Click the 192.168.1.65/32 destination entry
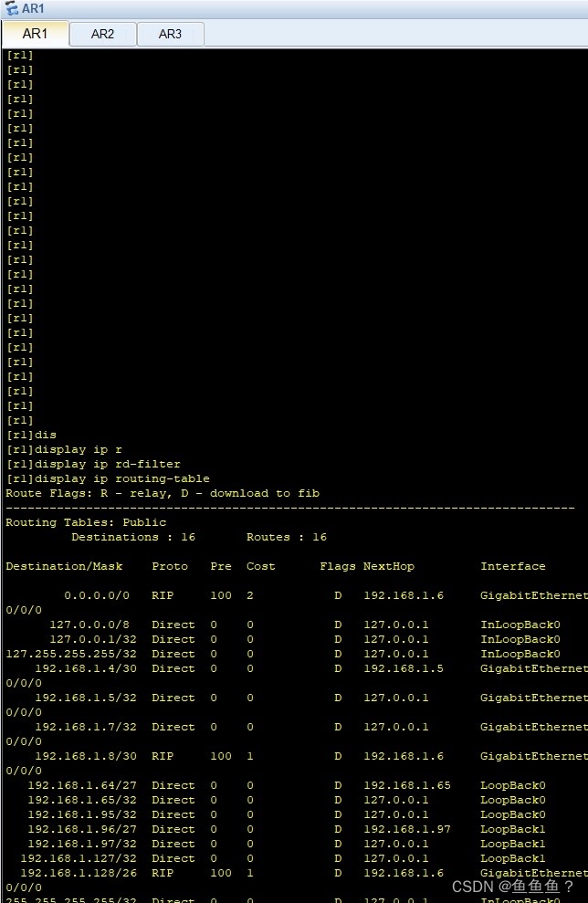Image resolution: width=588 pixels, height=903 pixels. (82, 801)
